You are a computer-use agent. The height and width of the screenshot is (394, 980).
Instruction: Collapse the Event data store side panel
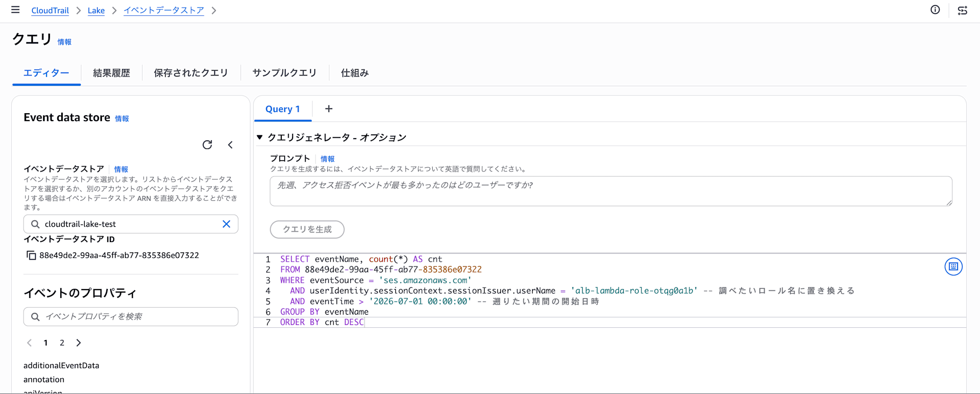230,145
